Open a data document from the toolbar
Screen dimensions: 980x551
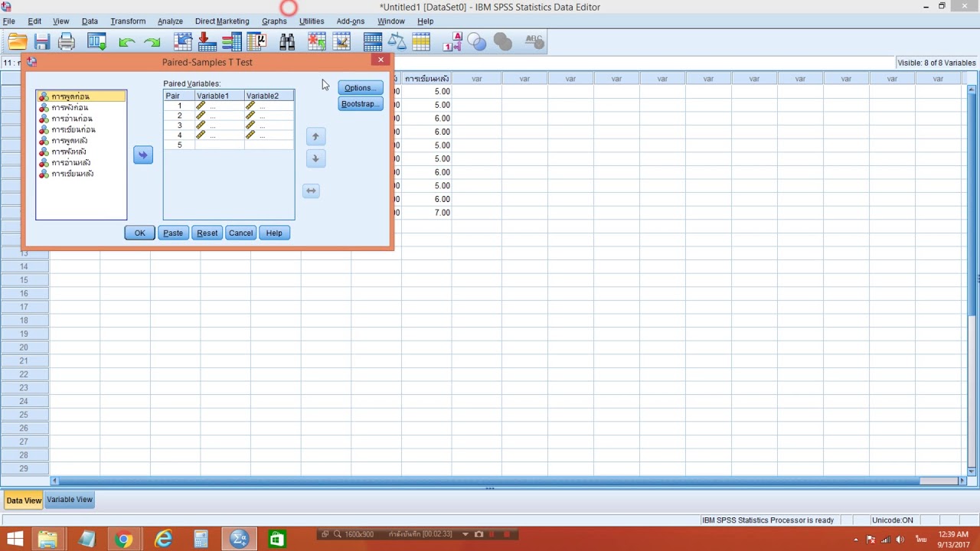click(18, 42)
